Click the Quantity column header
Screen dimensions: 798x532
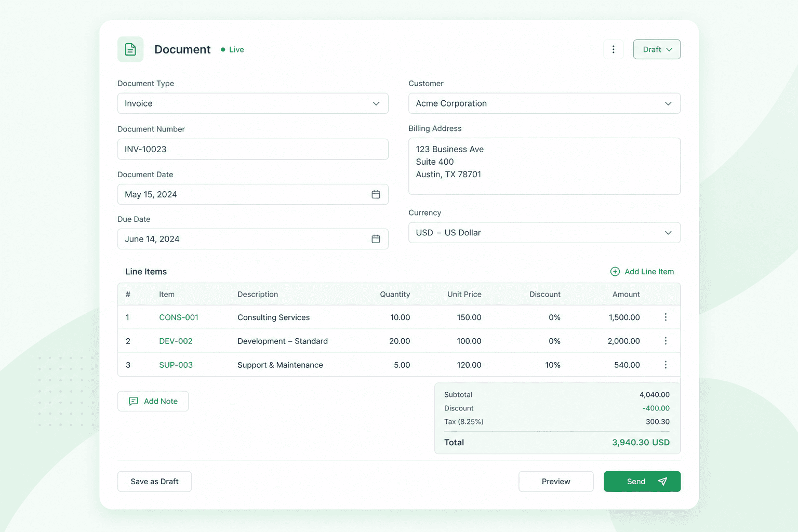[x=395, y=295]
